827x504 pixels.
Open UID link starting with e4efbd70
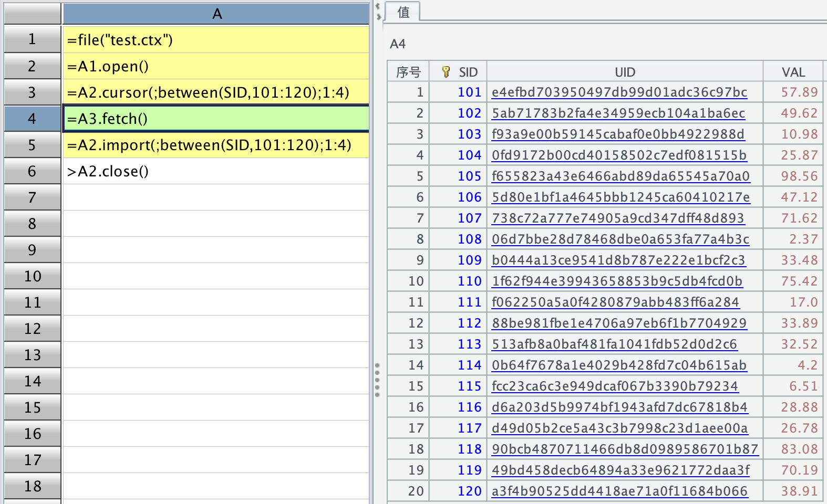click(x=619, y=92)
